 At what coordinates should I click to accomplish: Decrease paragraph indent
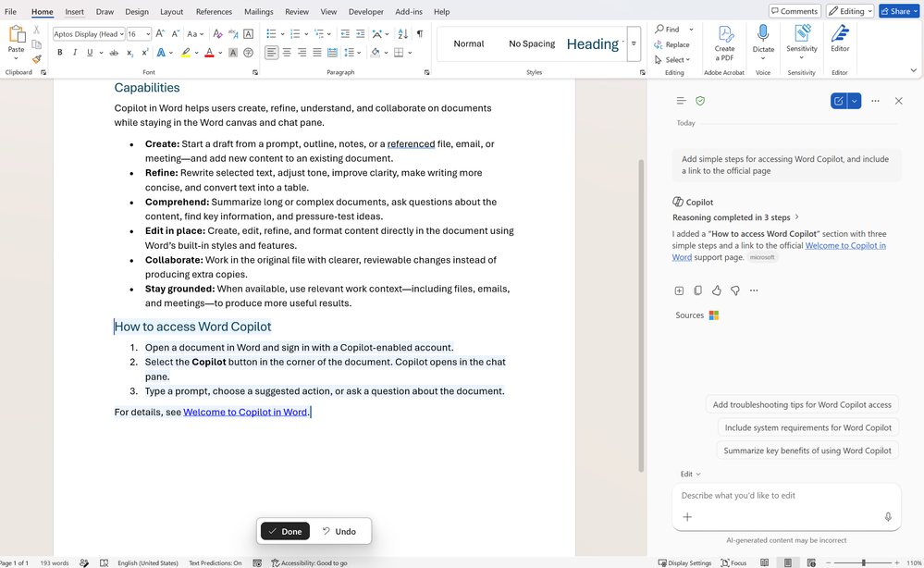tap(345, 34)
